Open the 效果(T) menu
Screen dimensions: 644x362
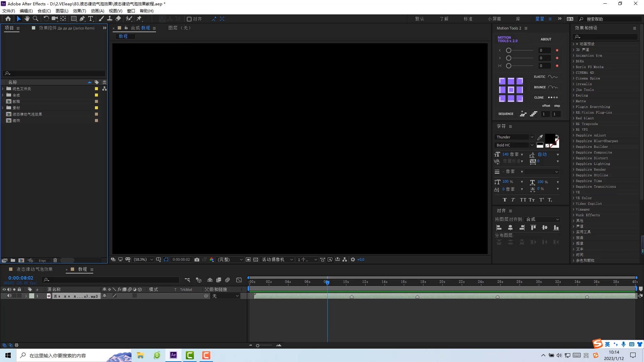point(79,11)
